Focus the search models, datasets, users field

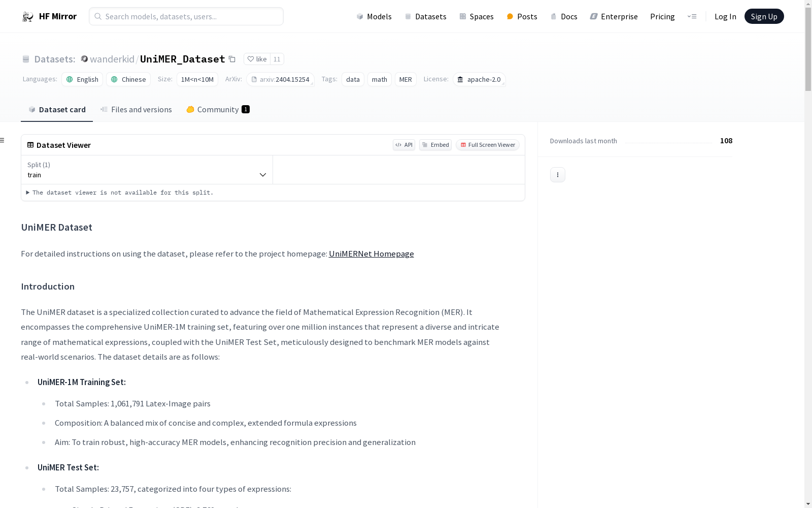(x=186, y=16)
